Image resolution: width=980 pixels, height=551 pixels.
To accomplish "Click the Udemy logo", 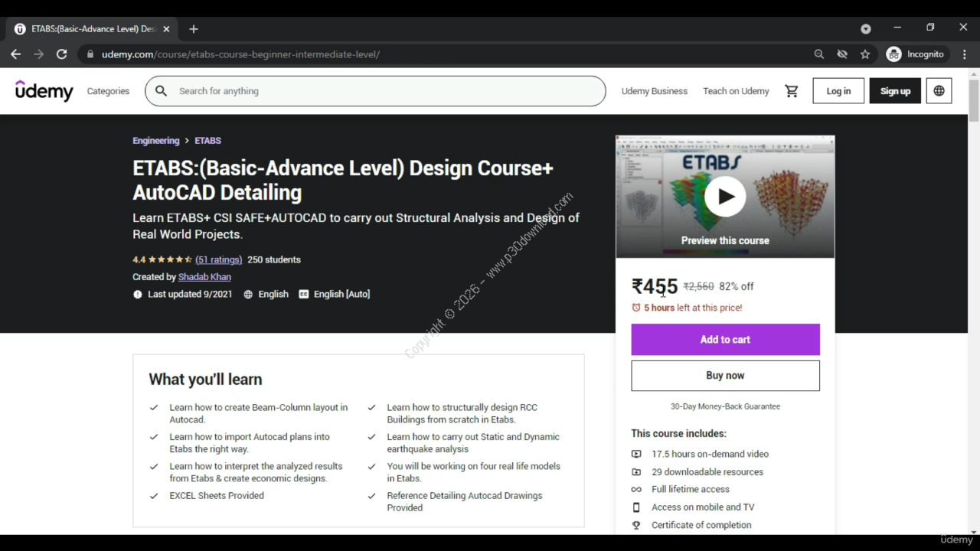I will 44,90.
